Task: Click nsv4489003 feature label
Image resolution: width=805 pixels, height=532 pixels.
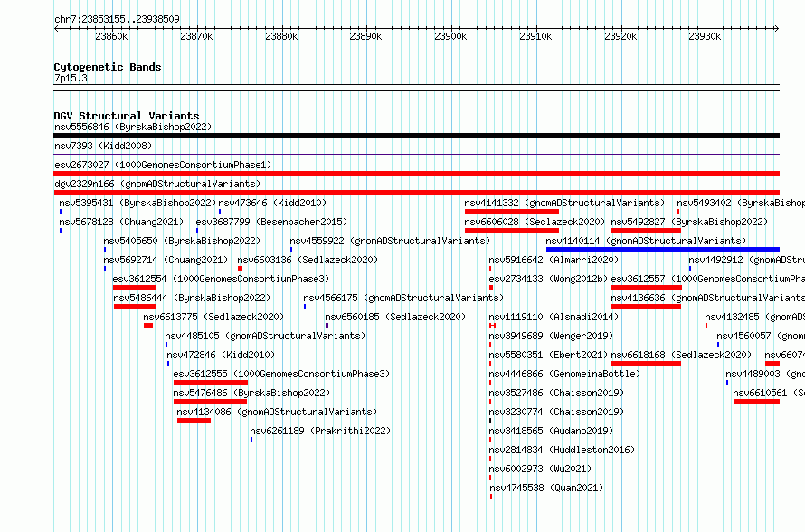Action: click(x=765, y=374)
